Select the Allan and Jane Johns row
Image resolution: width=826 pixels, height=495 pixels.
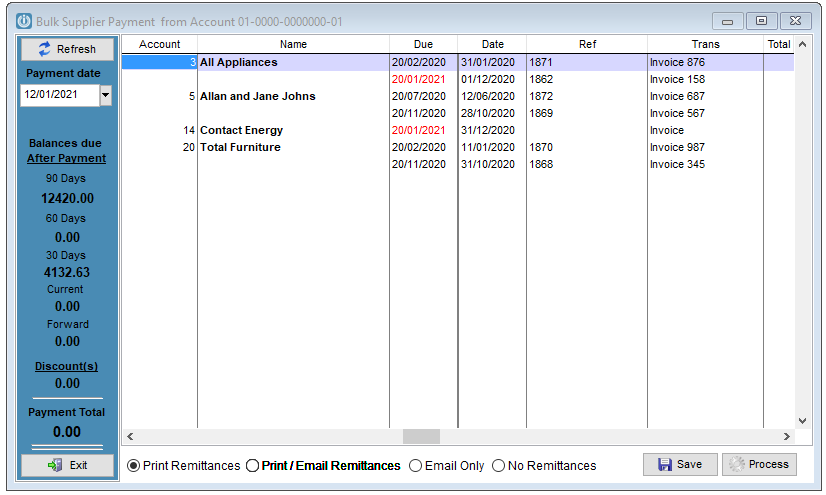[458, 96]
